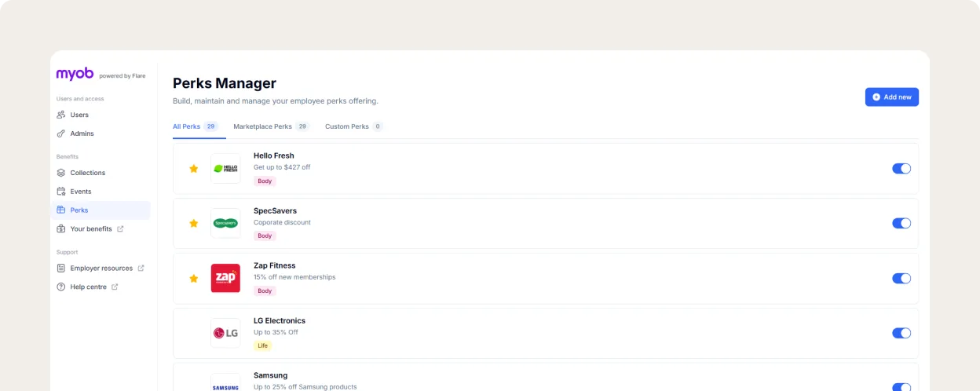The image size is (980, 391).
Task: Click the Body tag under Hello Fresh
Action: pos(265,181)
